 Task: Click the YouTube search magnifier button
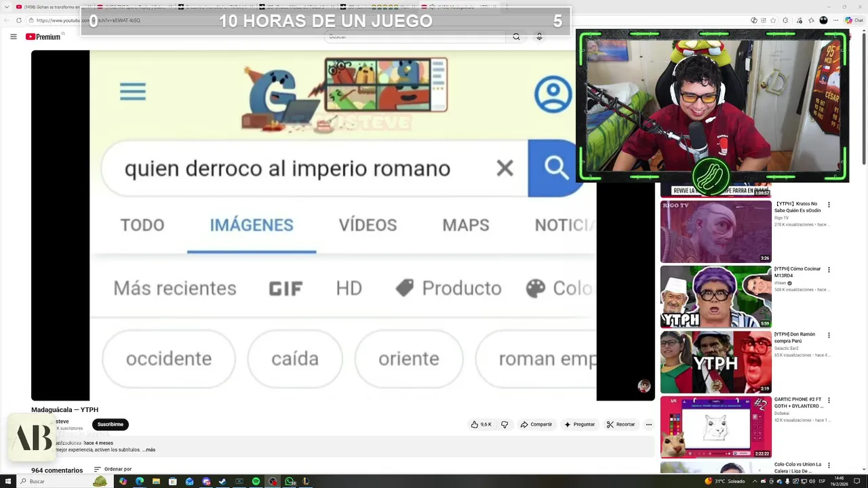pyautogui.click(x=516, y=37)
